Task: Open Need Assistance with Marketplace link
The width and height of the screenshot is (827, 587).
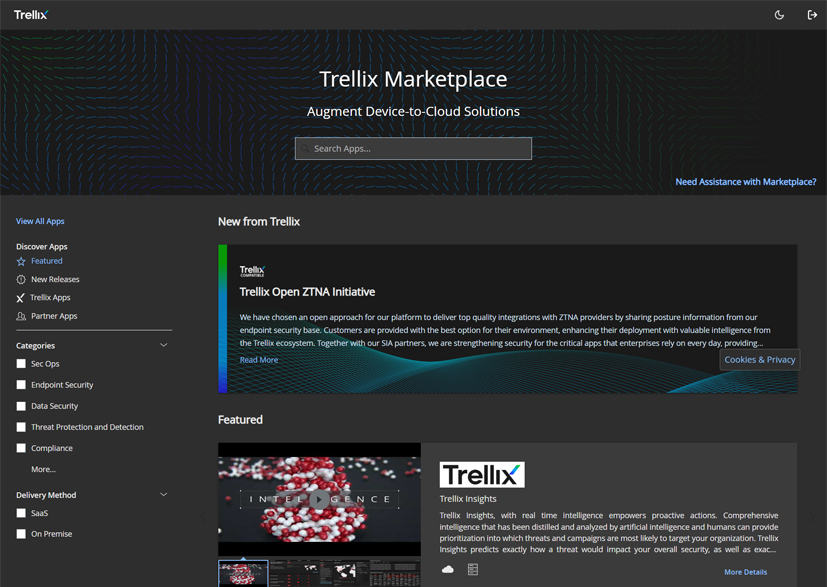Action: 745,182
